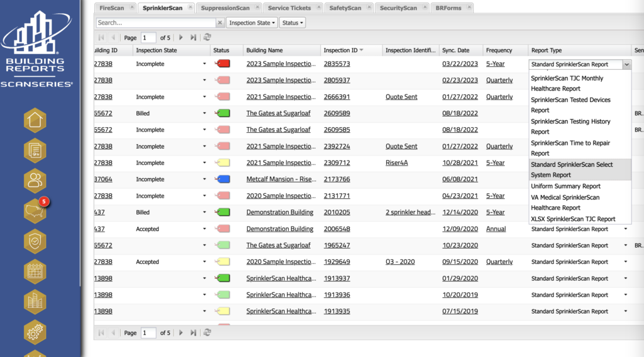Image resolution: width=644 pixels, height=357 pixels.
Task: Select SprinklerScan Tested Devices Report option
Action: [x=580, y=105]
